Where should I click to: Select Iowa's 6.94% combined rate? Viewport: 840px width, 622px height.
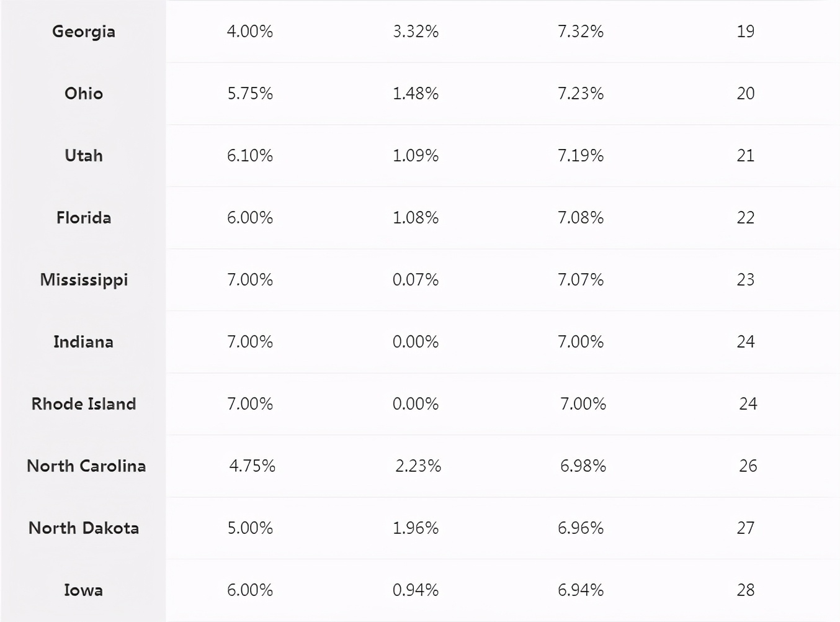click(581, 590)
